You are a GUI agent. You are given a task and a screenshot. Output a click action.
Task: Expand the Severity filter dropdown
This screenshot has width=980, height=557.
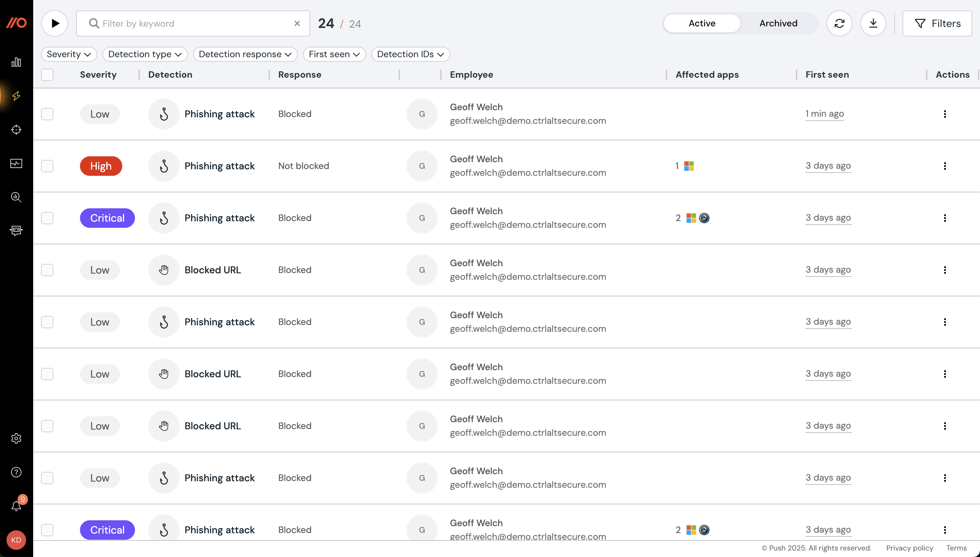click(x=69, y=54)
